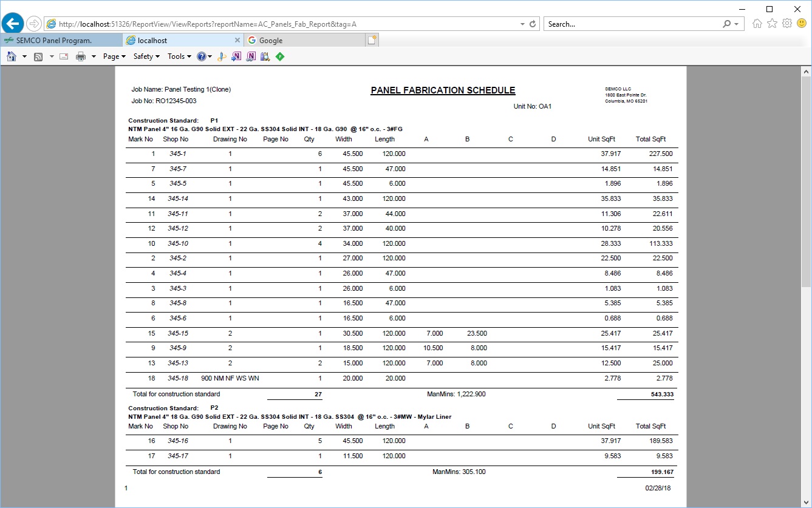Click the Send to OneNote icon

click(x=236, y=56)
